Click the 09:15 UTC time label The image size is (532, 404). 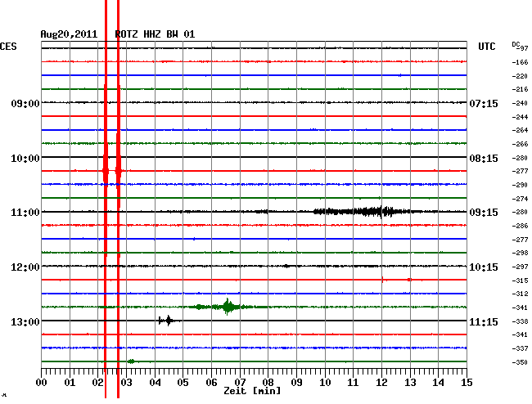[x=484, y=213]
